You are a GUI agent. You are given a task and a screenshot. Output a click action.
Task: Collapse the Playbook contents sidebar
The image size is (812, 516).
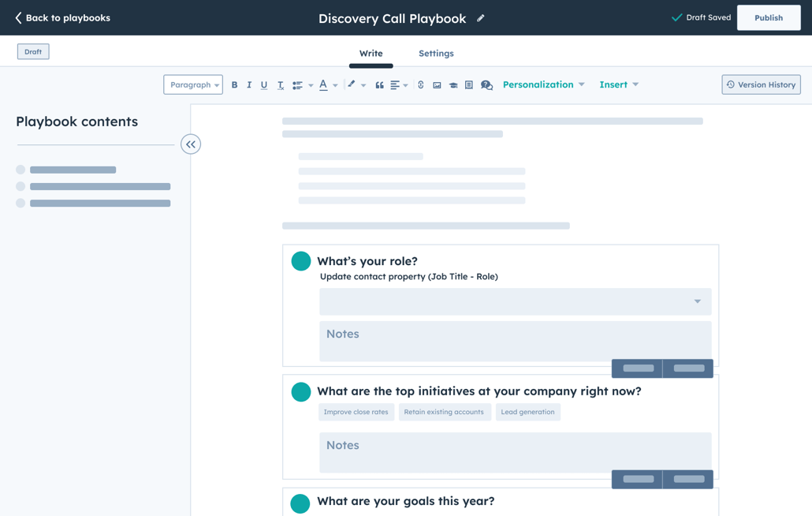point(191,144)
